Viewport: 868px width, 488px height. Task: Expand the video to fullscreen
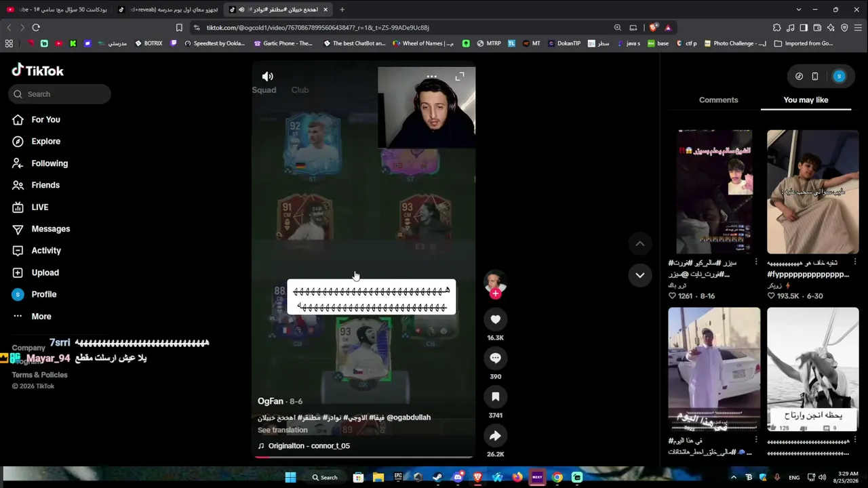pyautogui.click(x=460, y=77)
